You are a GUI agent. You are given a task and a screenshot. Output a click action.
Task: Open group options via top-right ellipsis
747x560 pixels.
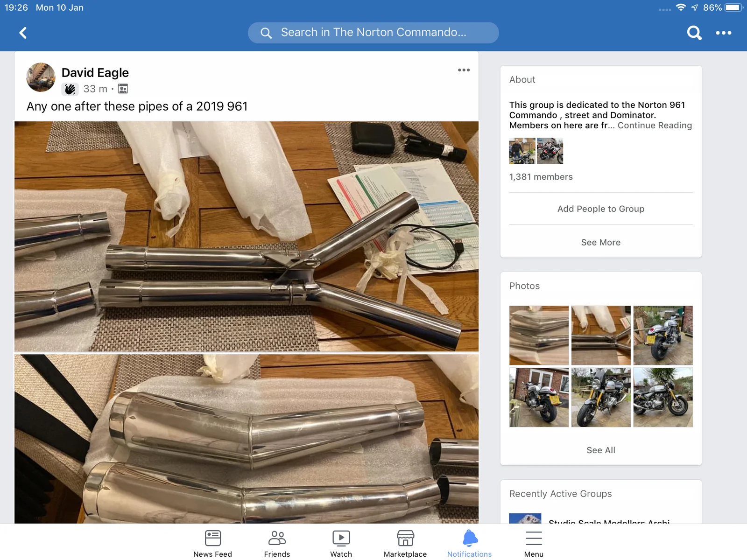point(724,33)
